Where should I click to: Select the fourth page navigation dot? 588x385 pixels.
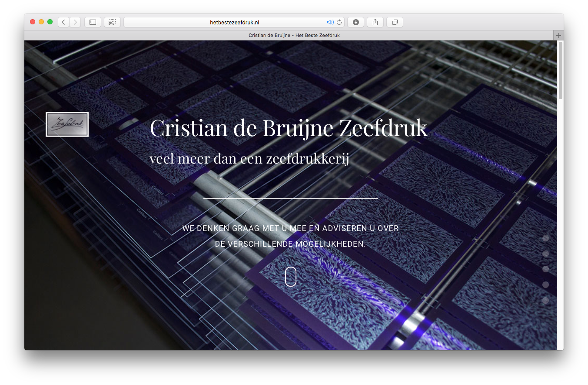(545, 285)
